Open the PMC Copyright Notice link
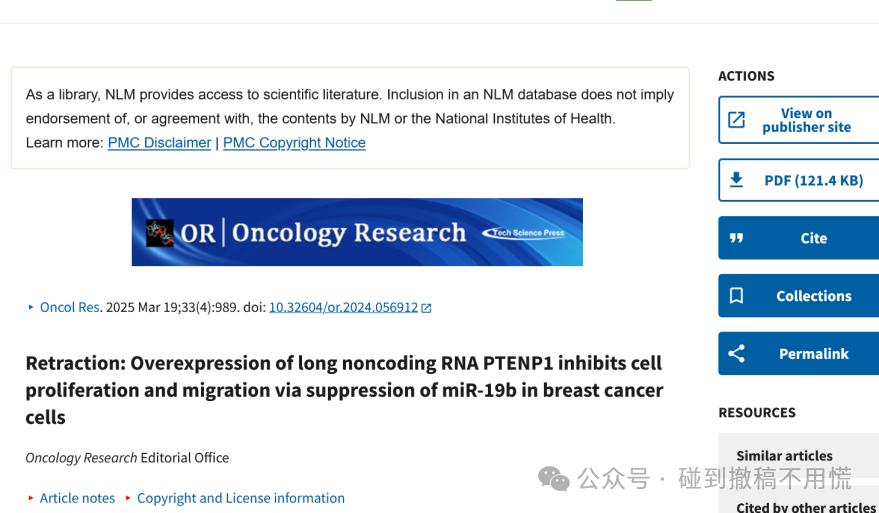This screenshot has height=513, width=879. (294, 143)
